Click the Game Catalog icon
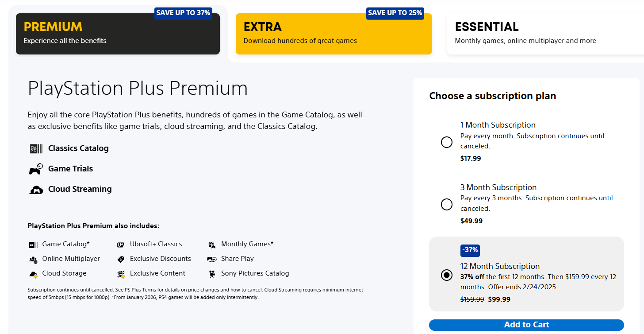 click(33, 244)
